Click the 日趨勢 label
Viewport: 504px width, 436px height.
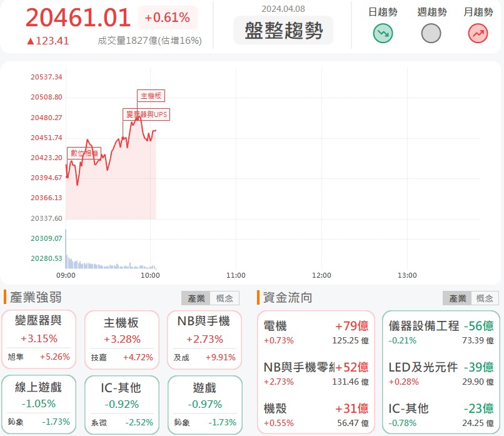[383, 12]
